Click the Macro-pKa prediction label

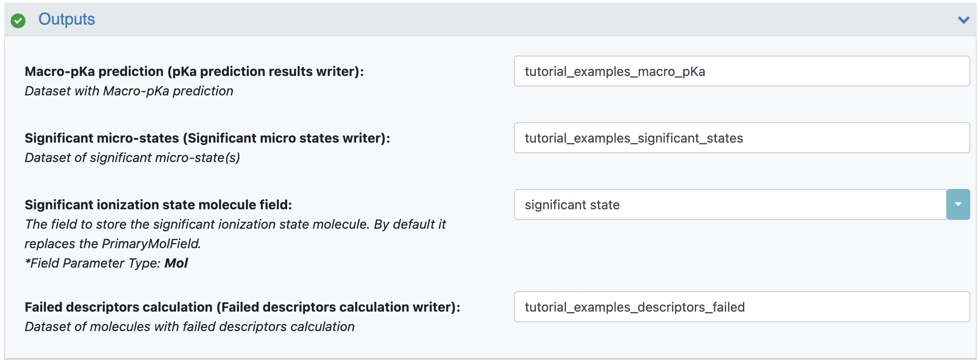click(x=194, y=71)
